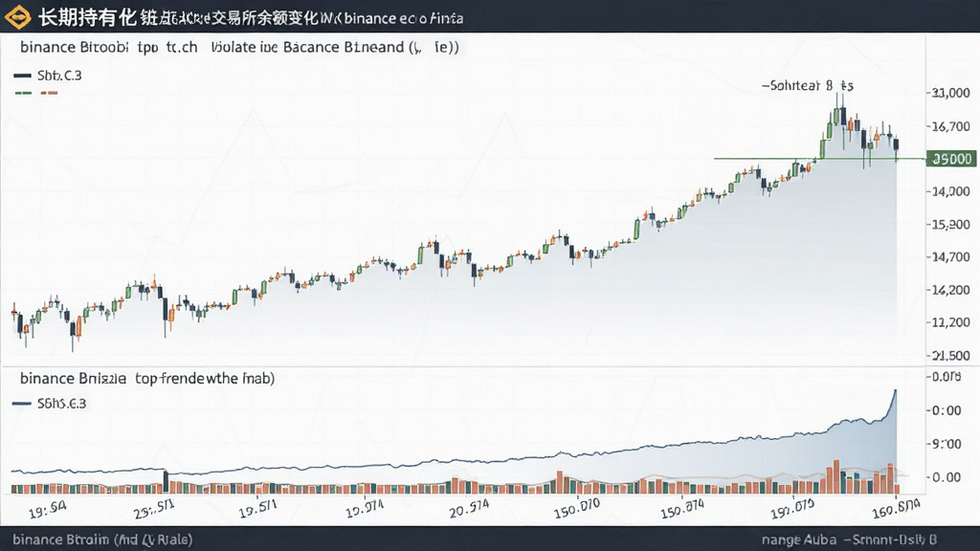
Task: Click the 14,000 label on the price axis
Action: (x=950, y=191)
